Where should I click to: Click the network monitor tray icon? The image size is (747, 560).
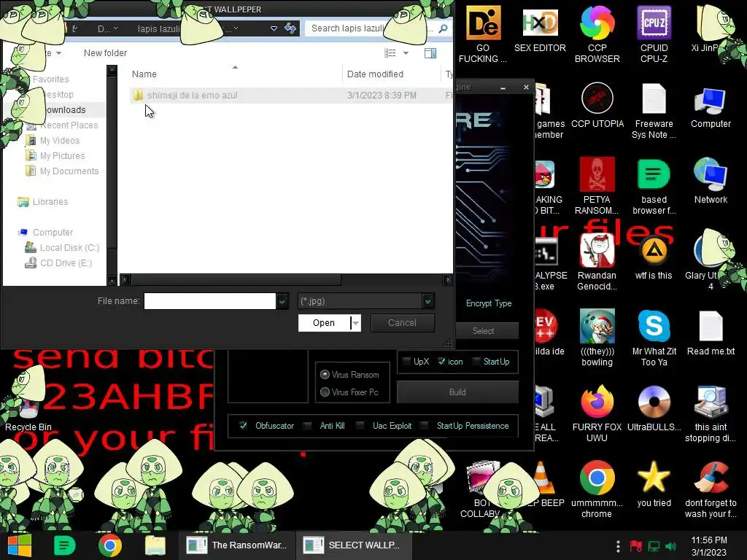(x=654, y=546)
